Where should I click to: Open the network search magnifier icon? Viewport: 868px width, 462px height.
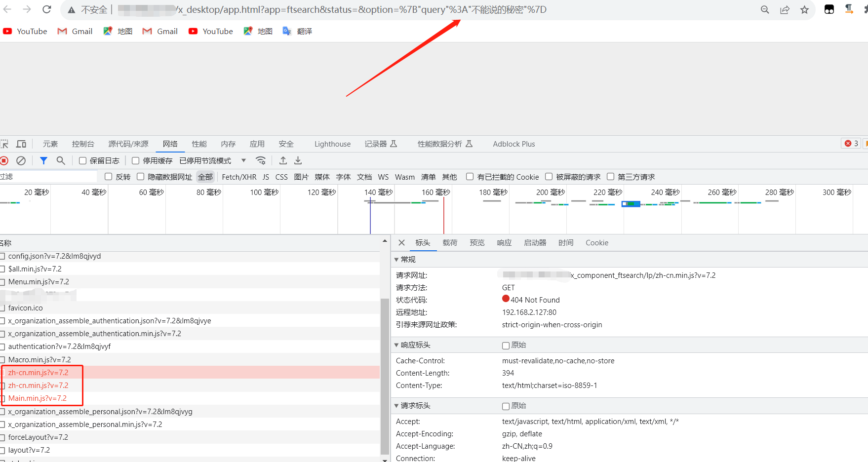pyautogui.click(x=61, y=160)
